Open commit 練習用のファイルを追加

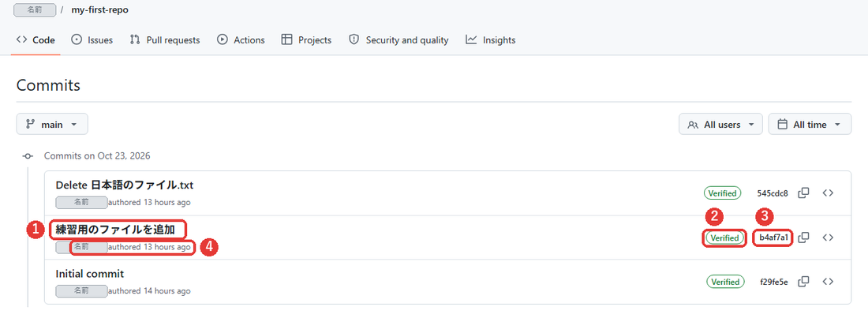point(115,230)
